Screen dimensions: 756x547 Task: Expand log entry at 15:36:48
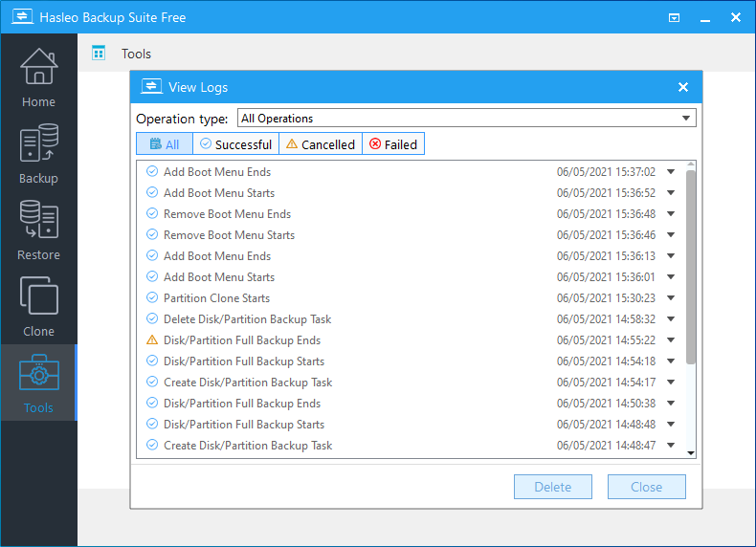pos(671,213)
